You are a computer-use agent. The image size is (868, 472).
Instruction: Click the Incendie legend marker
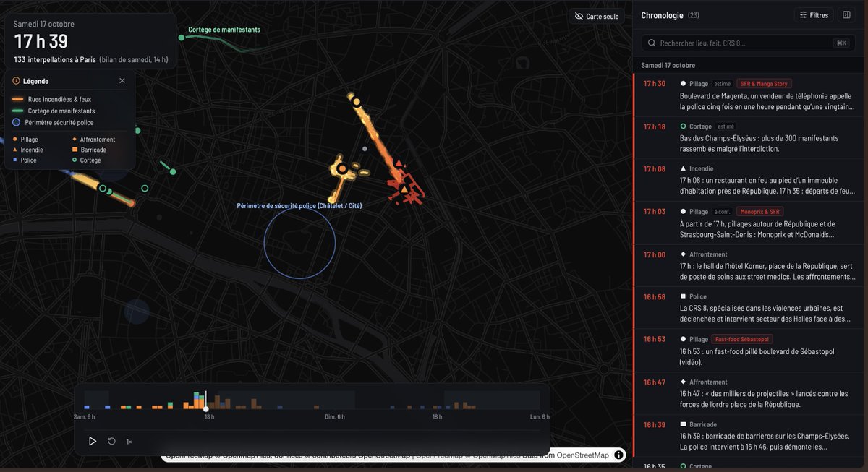[15, 150]
